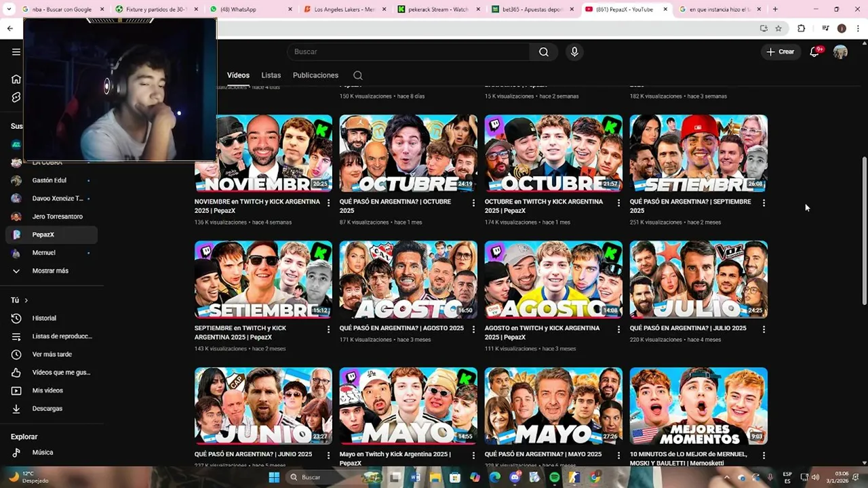Image resolution: width=868 pixels, height=488 pixels.
Task: Open Jero Torresantoro subscription
Action: (x=52, y=216)
